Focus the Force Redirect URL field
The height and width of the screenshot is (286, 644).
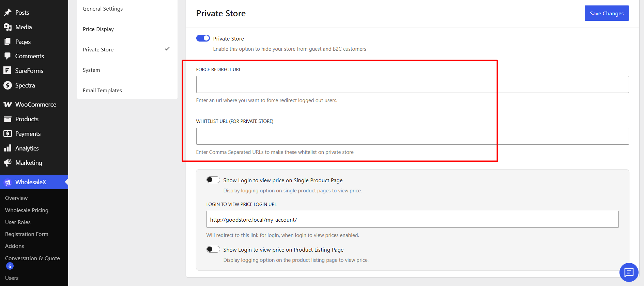click(412, 84)
